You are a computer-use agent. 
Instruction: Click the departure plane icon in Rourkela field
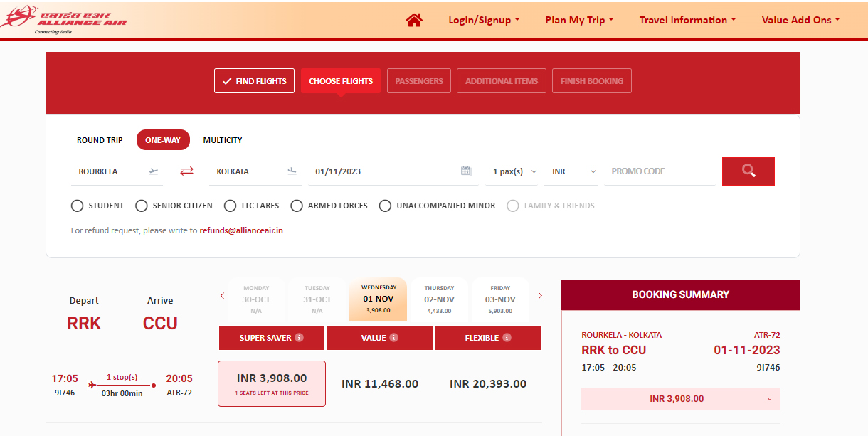[154, 171]
